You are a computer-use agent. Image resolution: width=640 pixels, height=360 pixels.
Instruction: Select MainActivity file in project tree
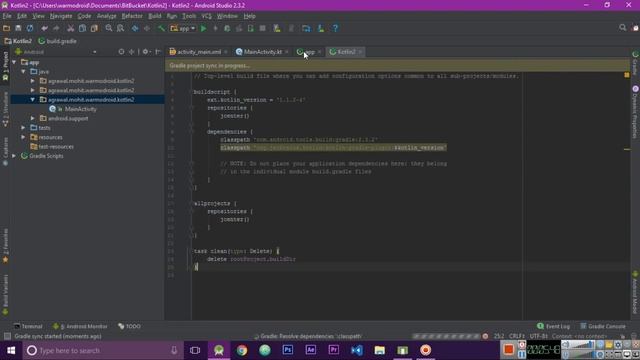point(80,109)
